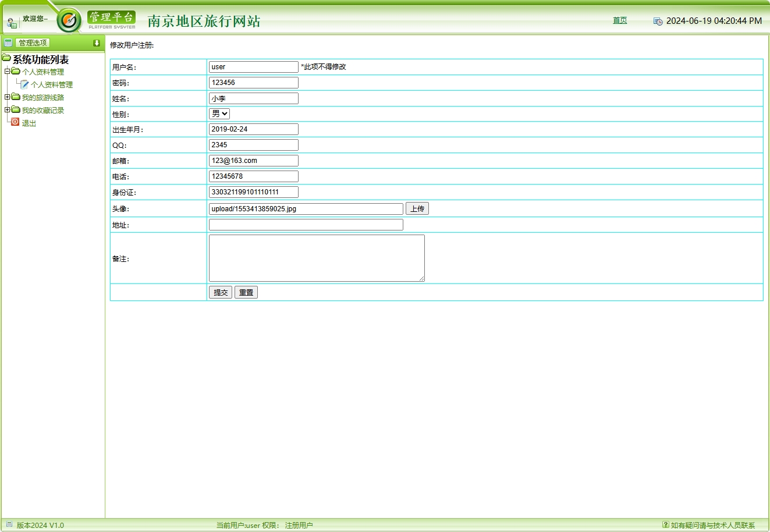This screenshot has width=770, height=532.
Task: Click inside the 备注 remarks text area
Action: click(x=317, y=258)
